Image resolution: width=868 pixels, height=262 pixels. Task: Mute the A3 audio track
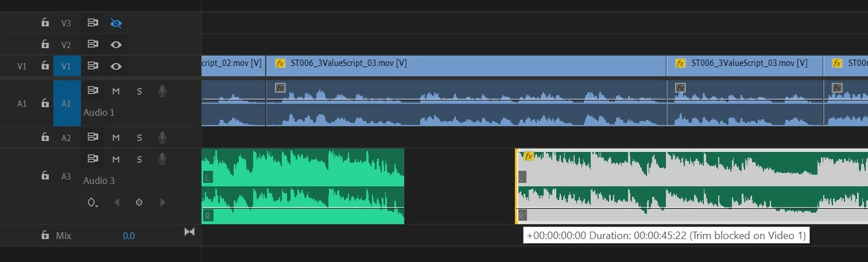116,158
